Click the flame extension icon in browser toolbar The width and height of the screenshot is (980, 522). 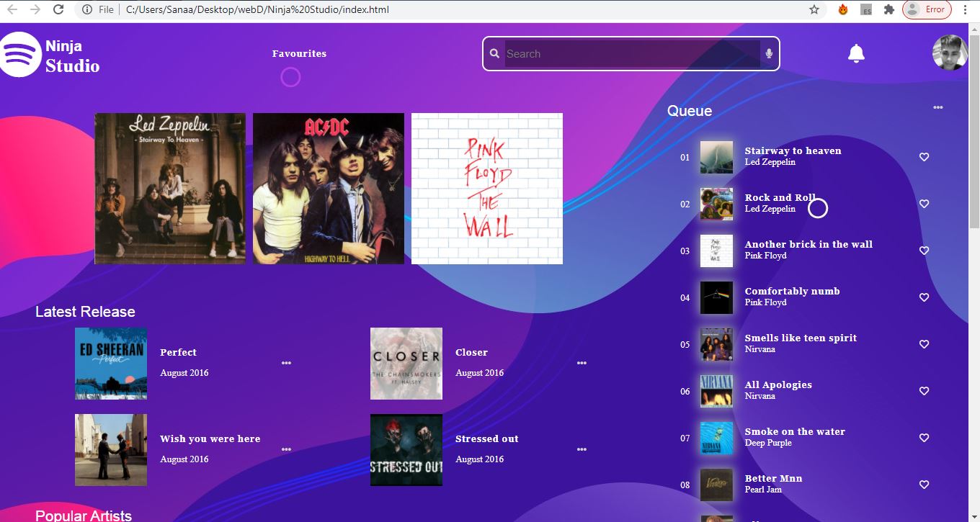pyautogui.click(x=842, y=10)
